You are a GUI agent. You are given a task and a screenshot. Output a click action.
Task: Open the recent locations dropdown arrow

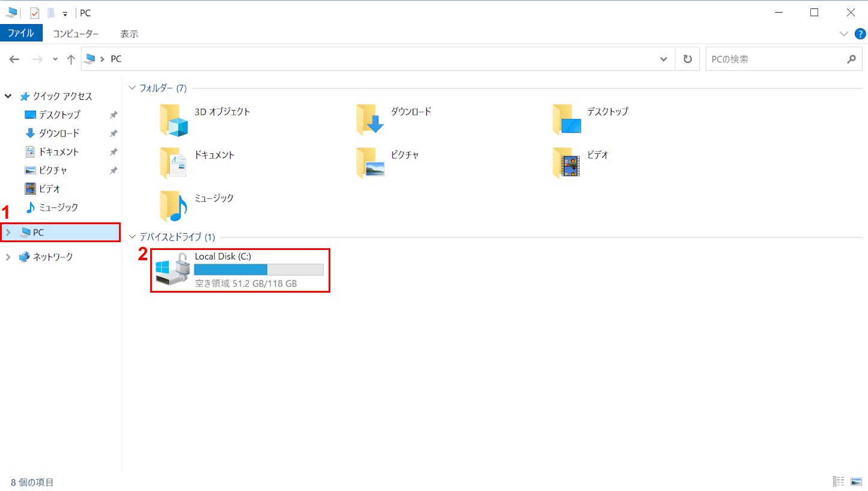click(x=55, y=59)
